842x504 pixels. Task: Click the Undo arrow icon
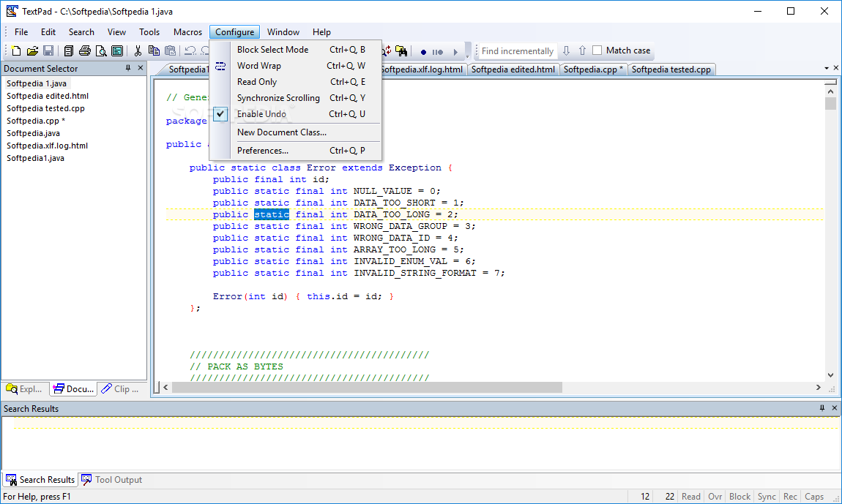190,51
